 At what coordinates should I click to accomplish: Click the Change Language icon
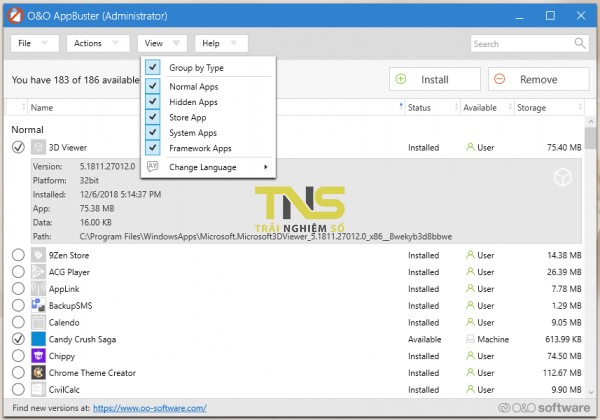(152, 167)
